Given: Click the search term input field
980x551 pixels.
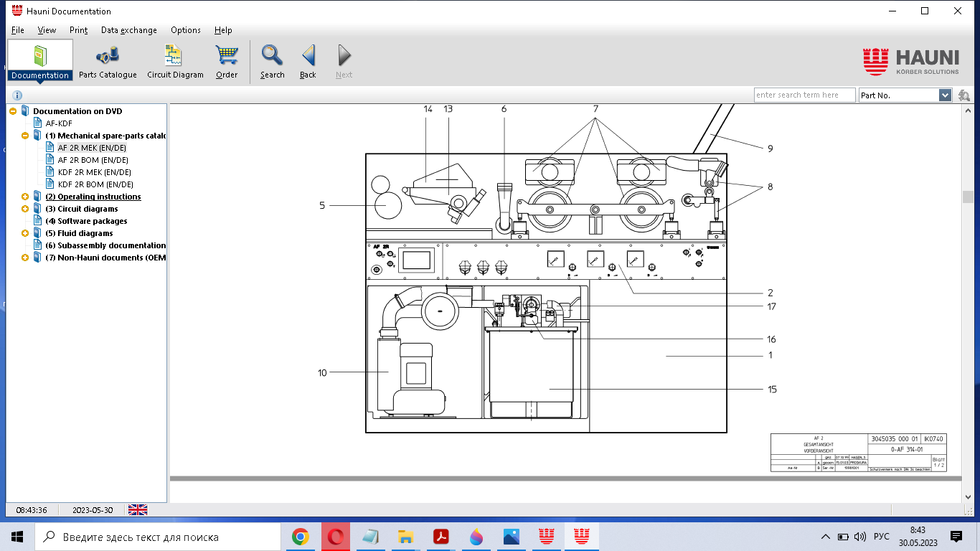Looking at the screenshot, I should point(804,95).
